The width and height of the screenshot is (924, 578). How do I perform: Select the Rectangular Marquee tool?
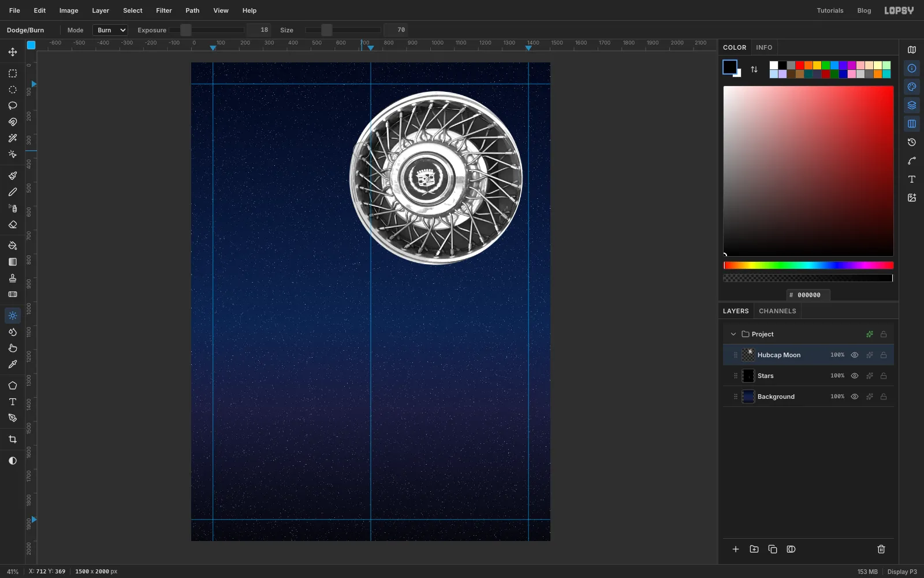pyautogui.click(x=13, y=73)
